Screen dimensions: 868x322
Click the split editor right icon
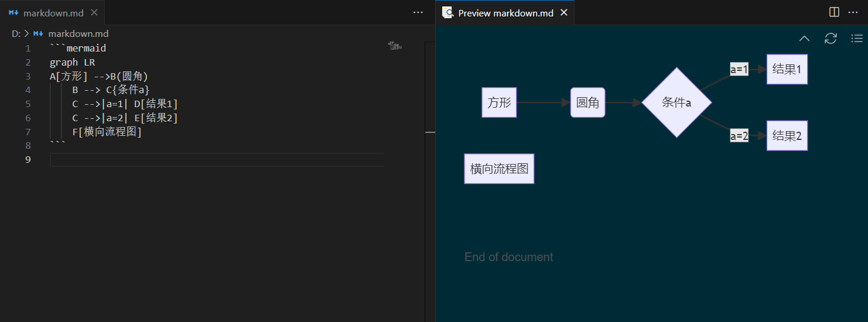(x=834, y=12)
